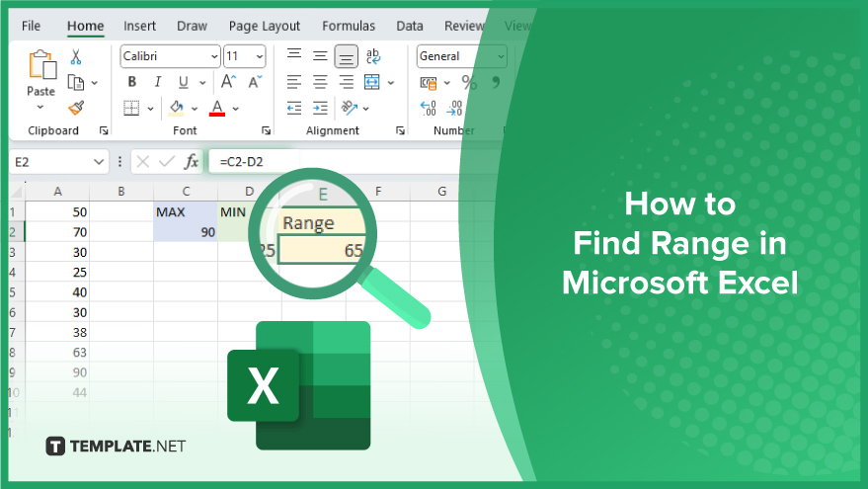This screenshot has width=868, height=489.
Task: Expand underline style options arrow
Action: [x=202, y=83]
